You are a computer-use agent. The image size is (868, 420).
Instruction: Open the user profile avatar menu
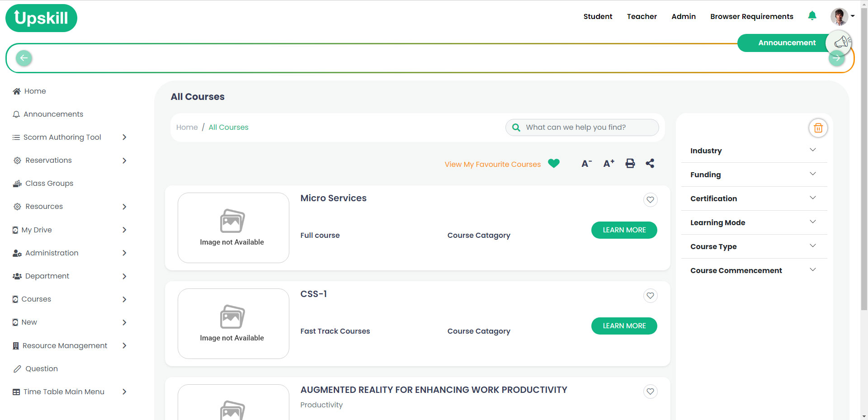point(842,16)
